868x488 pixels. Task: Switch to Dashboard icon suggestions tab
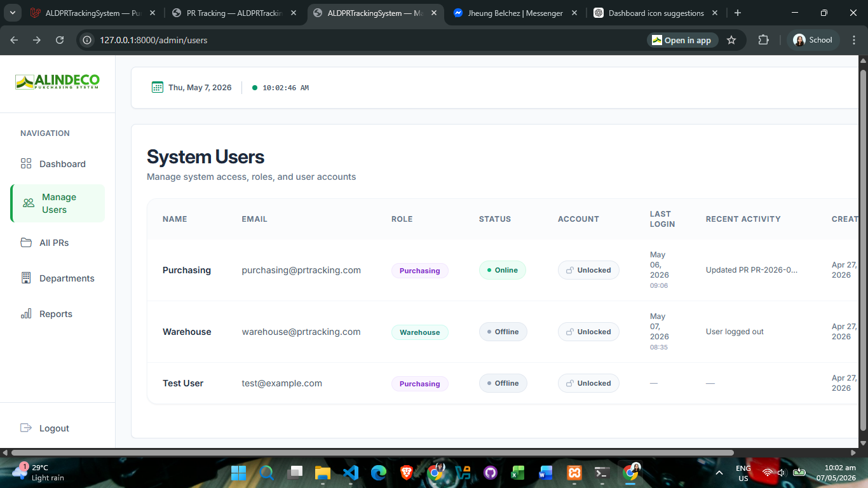(654, 13)
